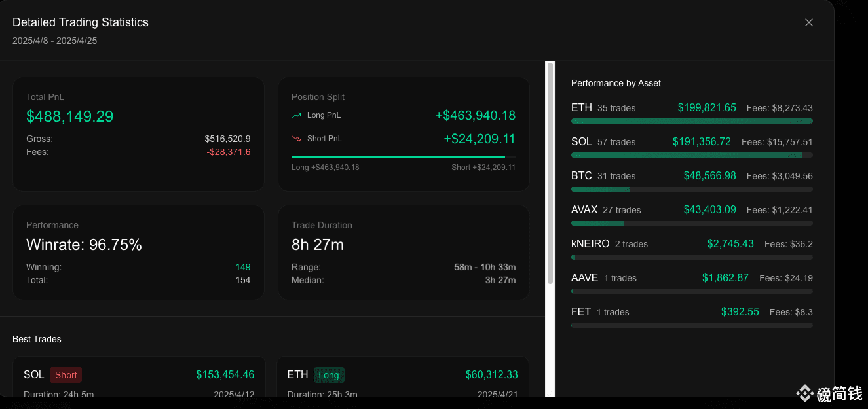
Task: Click the Short +$24,209.11 caption under the bar
Action: pos(483,168)
